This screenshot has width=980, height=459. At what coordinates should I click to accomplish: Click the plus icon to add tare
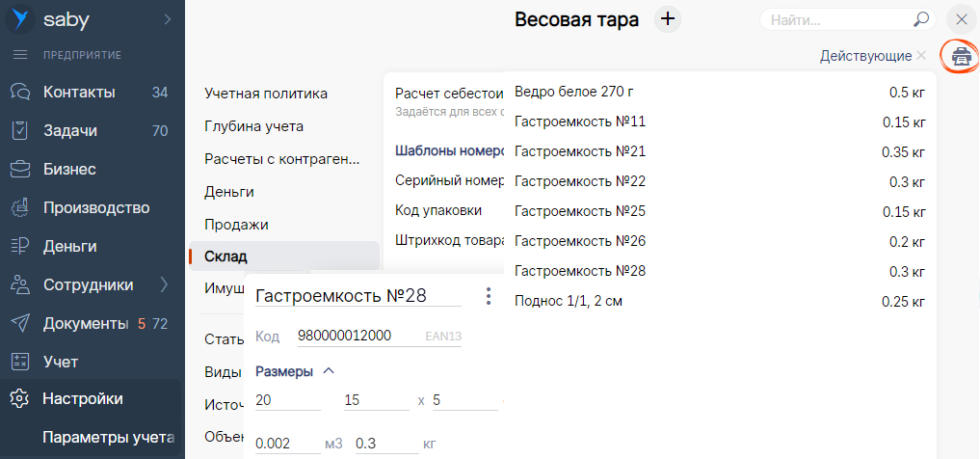(x=668, y=19)
